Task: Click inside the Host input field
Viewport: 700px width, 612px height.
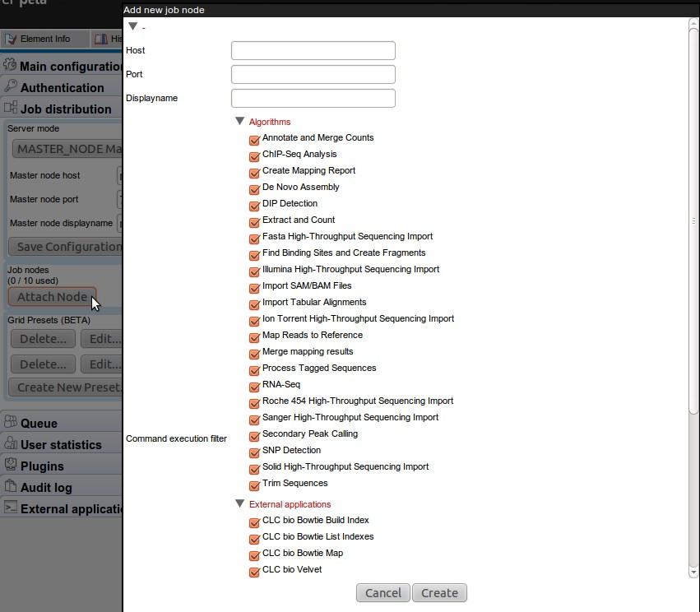Action: pyautogui.click(x=313, y=50)
